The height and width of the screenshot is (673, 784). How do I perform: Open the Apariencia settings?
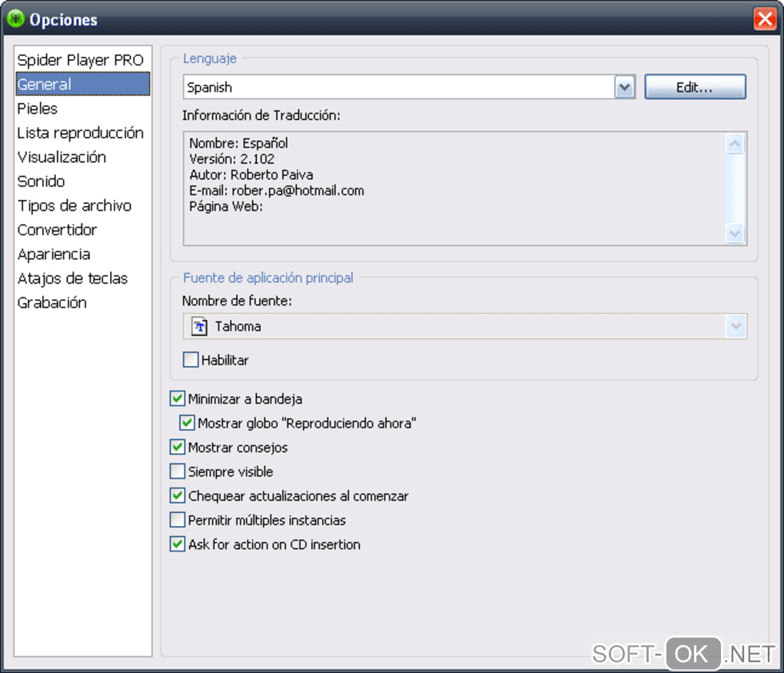[83, 254]
